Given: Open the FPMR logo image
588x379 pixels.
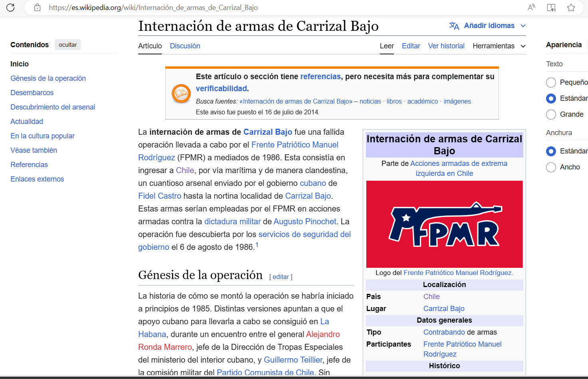Looking at the screenshot, I should tap(445, 224).
